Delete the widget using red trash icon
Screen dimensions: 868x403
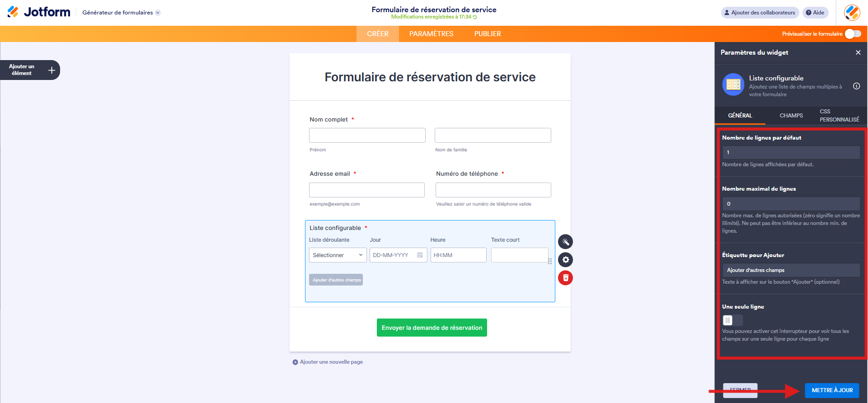(x=565, y=278)
